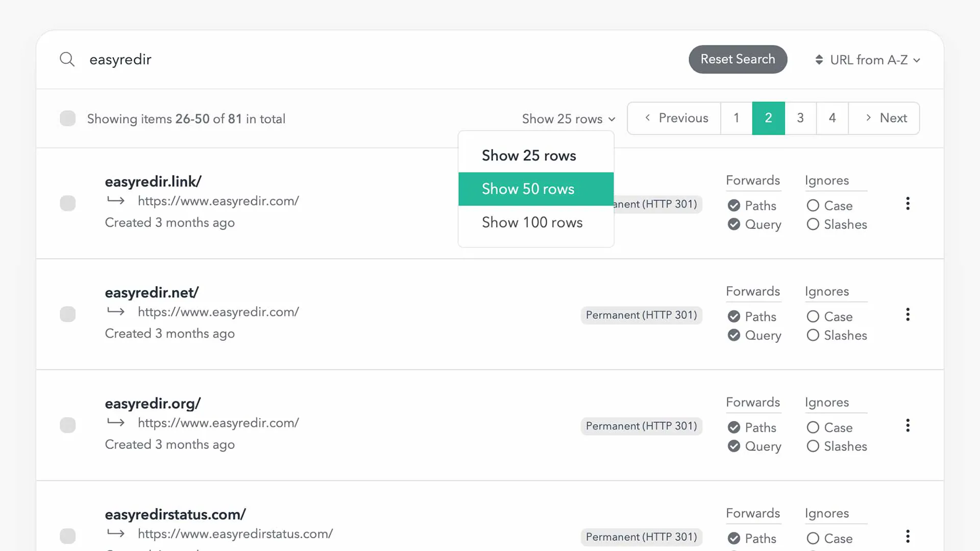Open the URL from A-Z sort dropdown
The width and height of the screenshot is (980, 551).
[868, 60]
